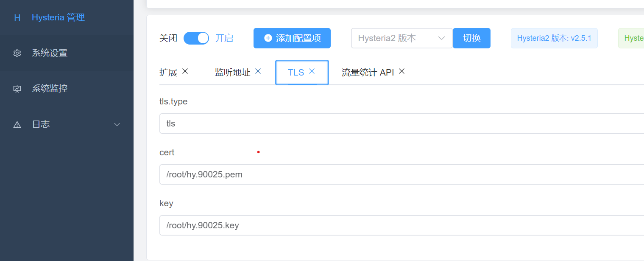Switch to the 流量统计 API tab

[x=367, y=72]
